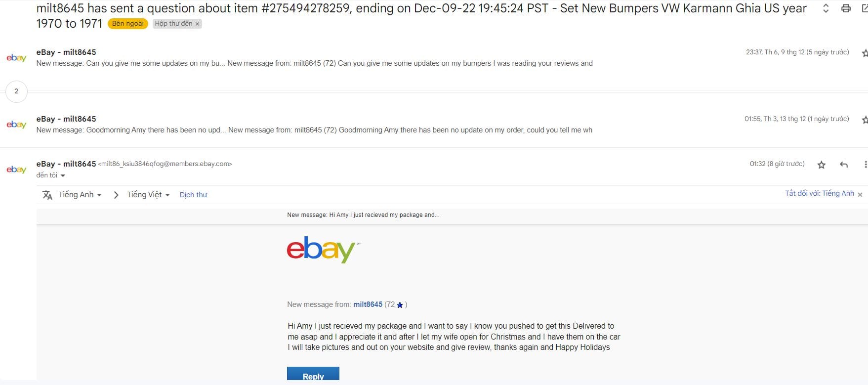Print all messages with printer icon

click(x=846, y=8)
